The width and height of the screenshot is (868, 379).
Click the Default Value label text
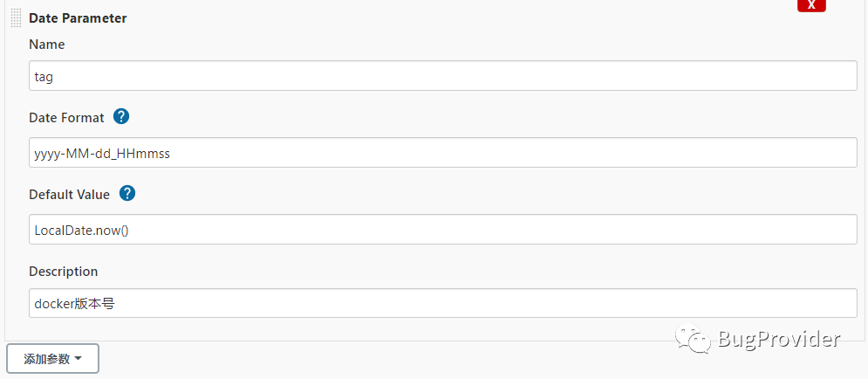coord(69,194)
